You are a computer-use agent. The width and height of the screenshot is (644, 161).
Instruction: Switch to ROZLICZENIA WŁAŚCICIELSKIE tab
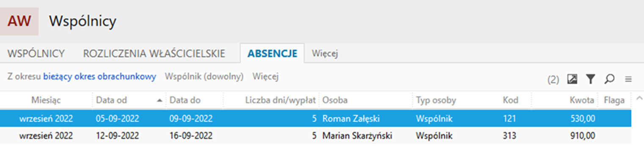154,54
